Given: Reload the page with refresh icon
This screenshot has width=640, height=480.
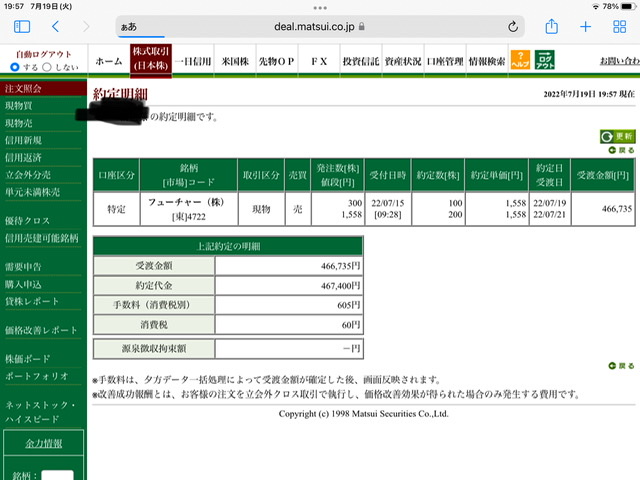Looking at the screenshot, I should (x=513, y=27).
